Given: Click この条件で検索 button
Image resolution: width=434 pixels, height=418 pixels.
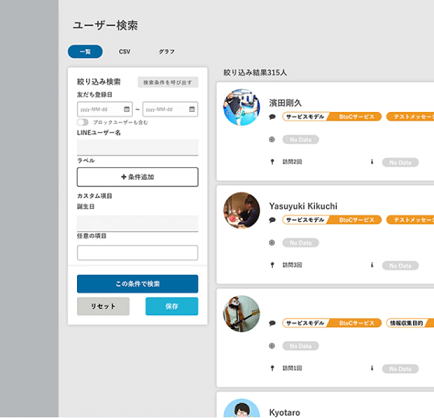Looking at the screenshot, I should pos(138,284).
